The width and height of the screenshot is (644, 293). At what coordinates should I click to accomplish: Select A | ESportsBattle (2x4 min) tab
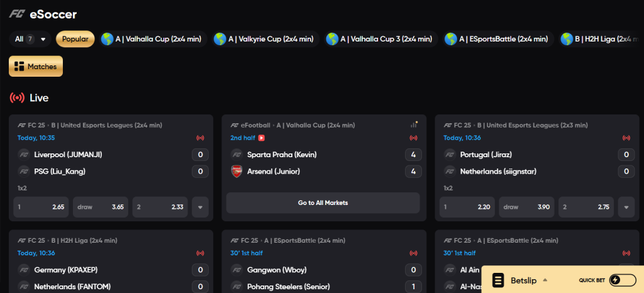[x=498, y=39]
